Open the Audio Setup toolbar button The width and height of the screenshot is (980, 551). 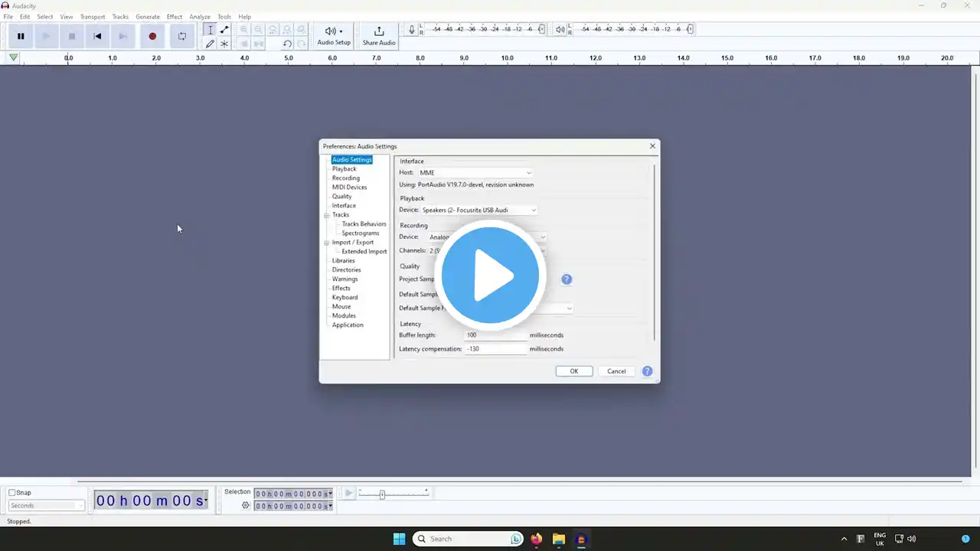click(334, 35)
